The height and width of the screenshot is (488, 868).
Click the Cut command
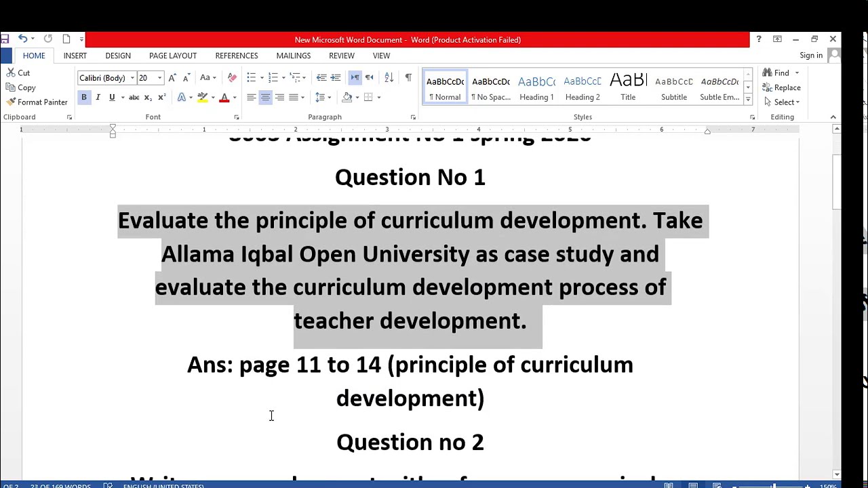19,73
